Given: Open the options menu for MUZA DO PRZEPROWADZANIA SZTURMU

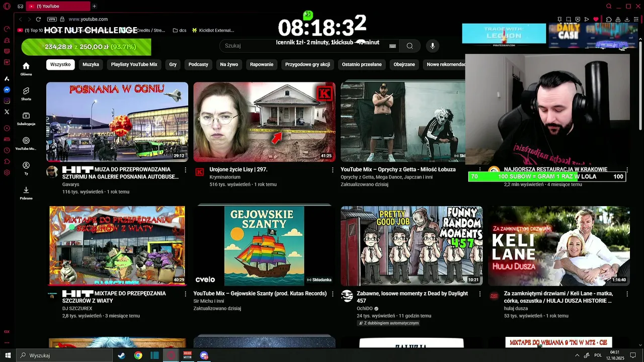Looking at the screenshot, I should [x=185, y=170].
